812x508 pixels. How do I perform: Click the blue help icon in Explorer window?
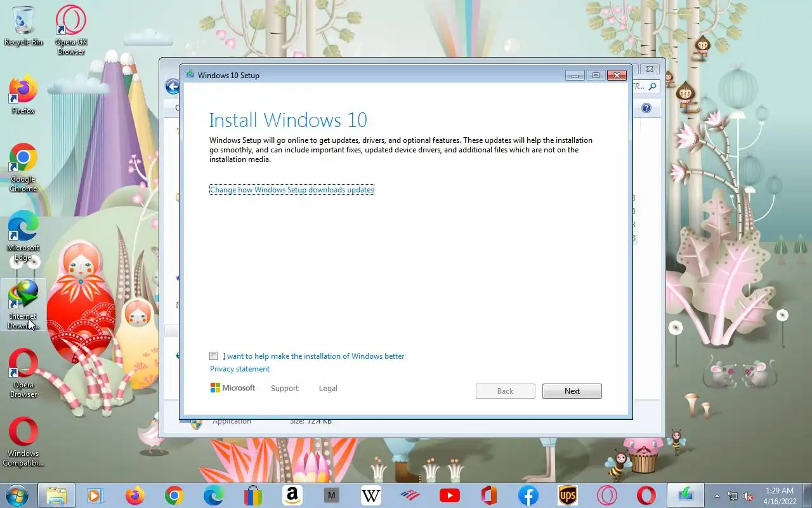click(x=646, y=108)
